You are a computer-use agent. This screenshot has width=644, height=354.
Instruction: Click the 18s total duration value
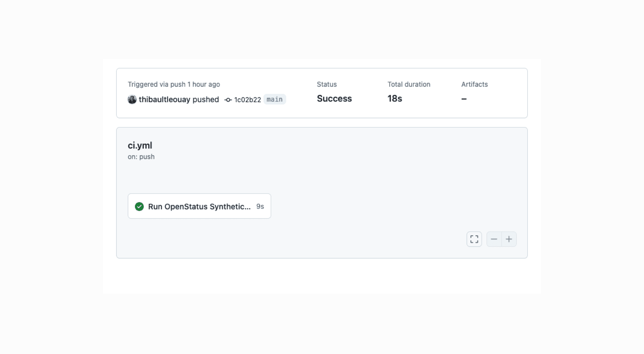click(394, 99)
